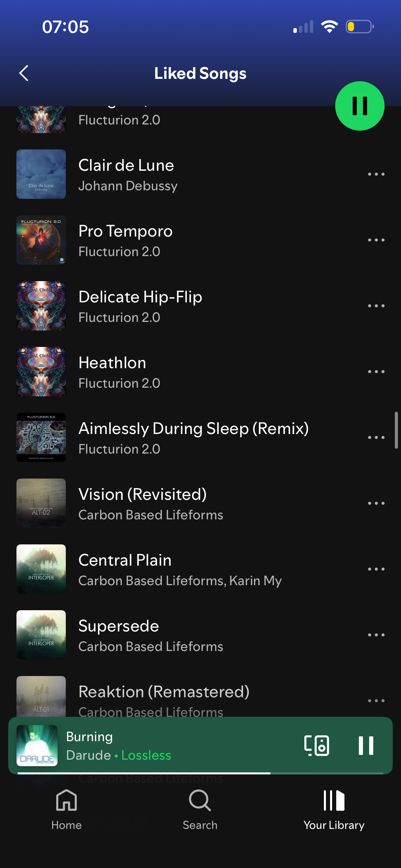The width and height of the screenshot is (401, 868).
Task: Tap the back arrow to leave Liked Songs
Action: pos(24,73)
